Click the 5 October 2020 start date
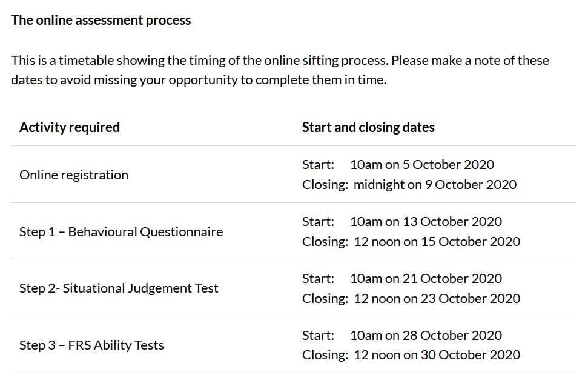This screenshot has height=389, width=588. coord(422,165)
